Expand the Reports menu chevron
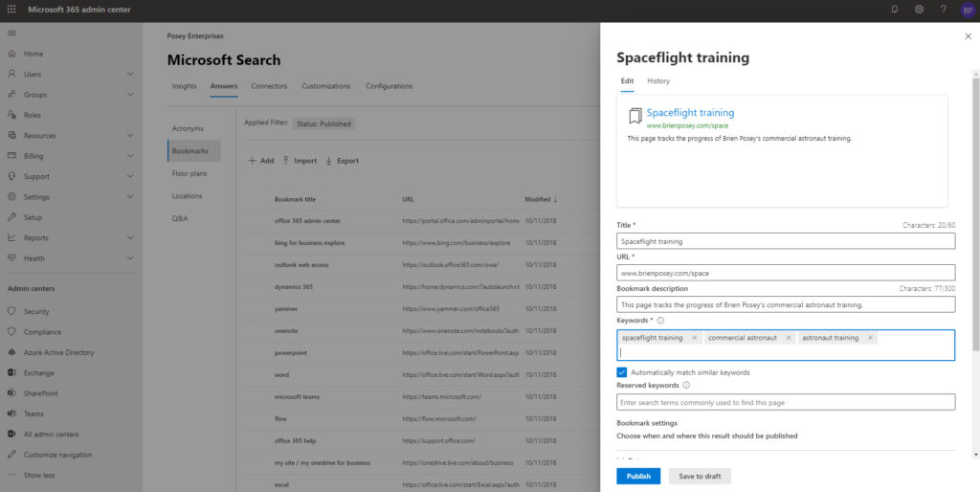The height and width of the screenshot is (492, 980). point(130,237)
